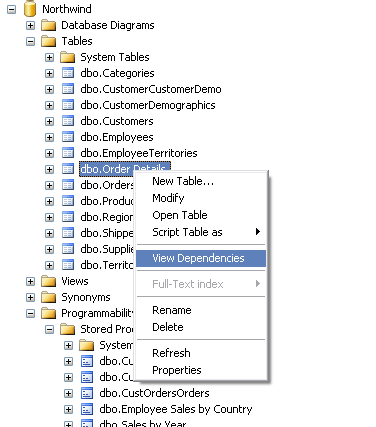The image size is (376, 427).
Task: Select the dbo.Categories table label
Action: point(117,73)
